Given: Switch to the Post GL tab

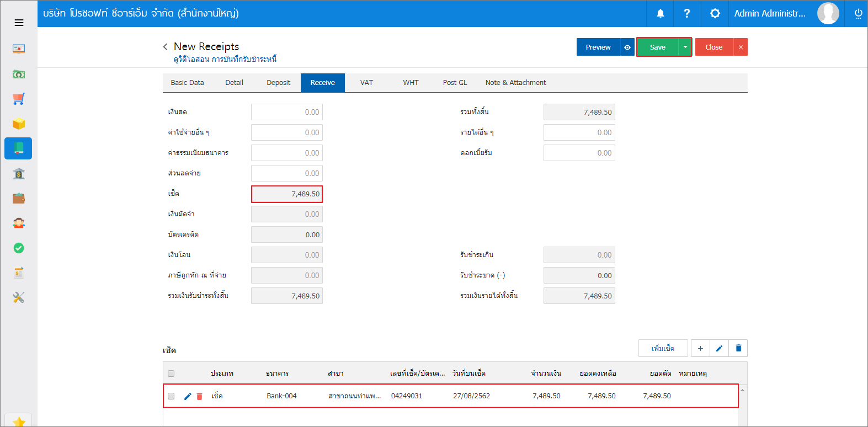Looking at the screenshot, I should tap(455, 83).
